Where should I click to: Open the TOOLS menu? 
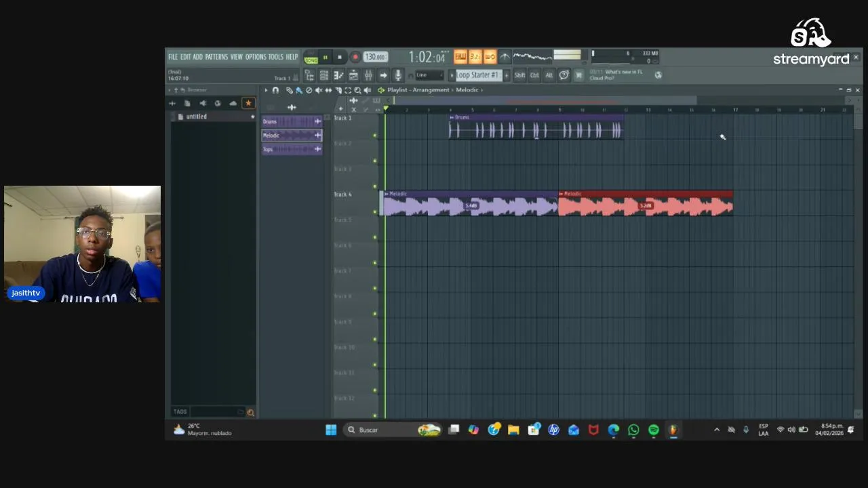276,57
